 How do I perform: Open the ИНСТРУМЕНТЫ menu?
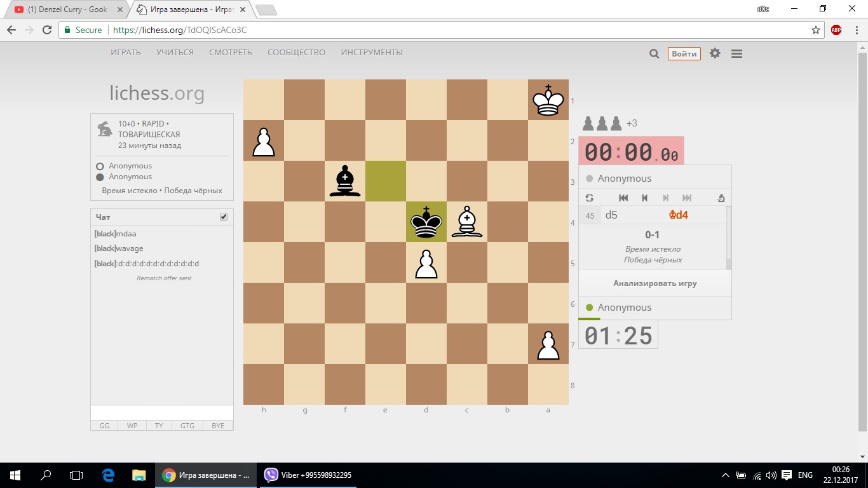click(x=372, y=53)
